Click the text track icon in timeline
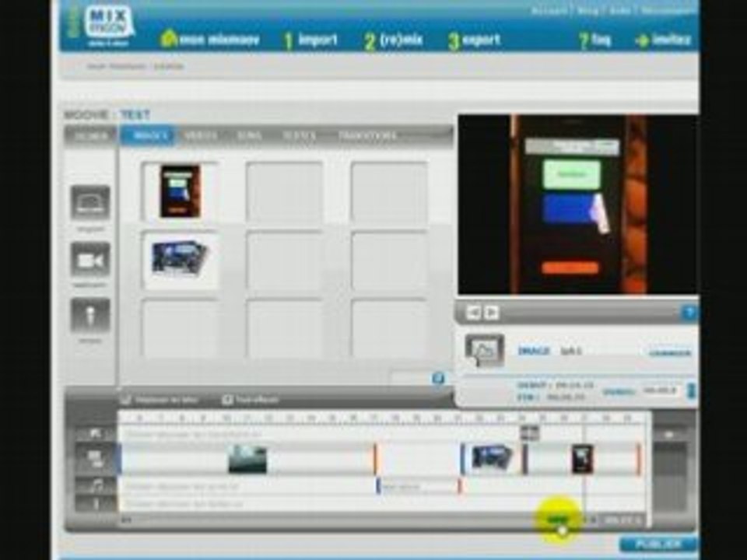The height and width of the screenshot is (560, 747). (96, 504)
